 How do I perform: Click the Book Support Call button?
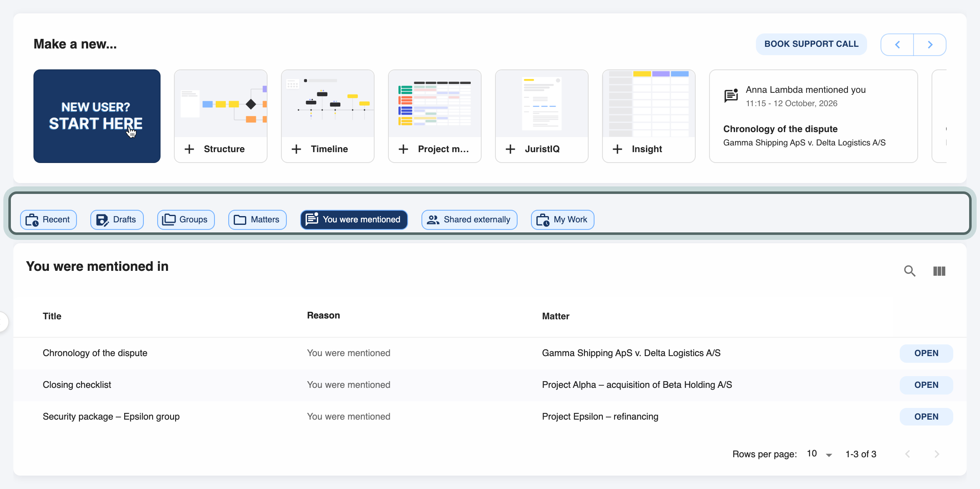click(812, 44)
